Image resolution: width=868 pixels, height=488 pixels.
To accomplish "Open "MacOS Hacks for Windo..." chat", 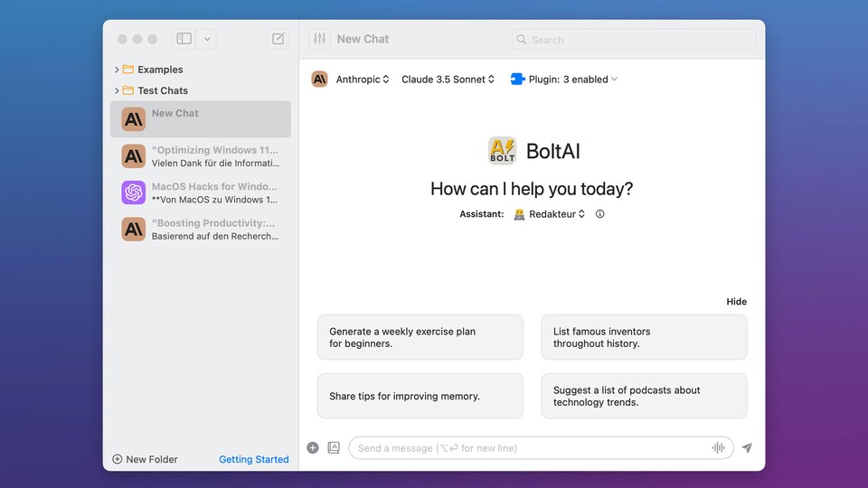I will (x=201, y=192).
